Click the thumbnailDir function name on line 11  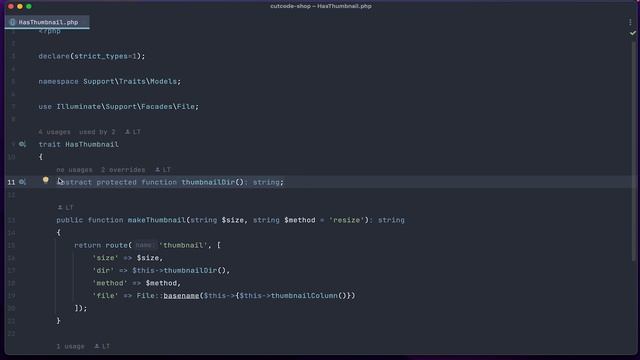pos(208,182)
